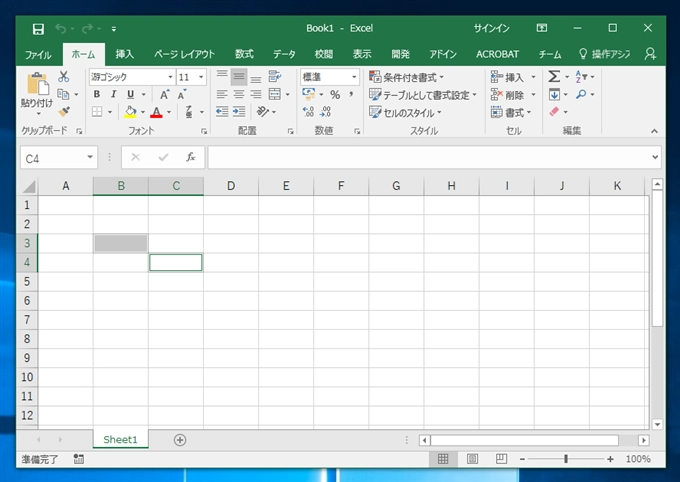Click サインイン to sign in

(491, 29)
